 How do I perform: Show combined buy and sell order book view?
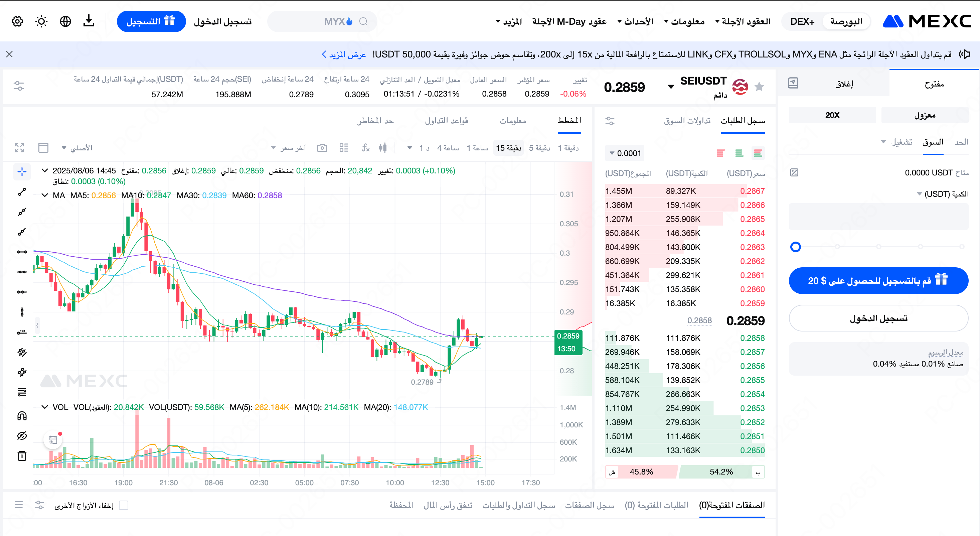[758, 153]
